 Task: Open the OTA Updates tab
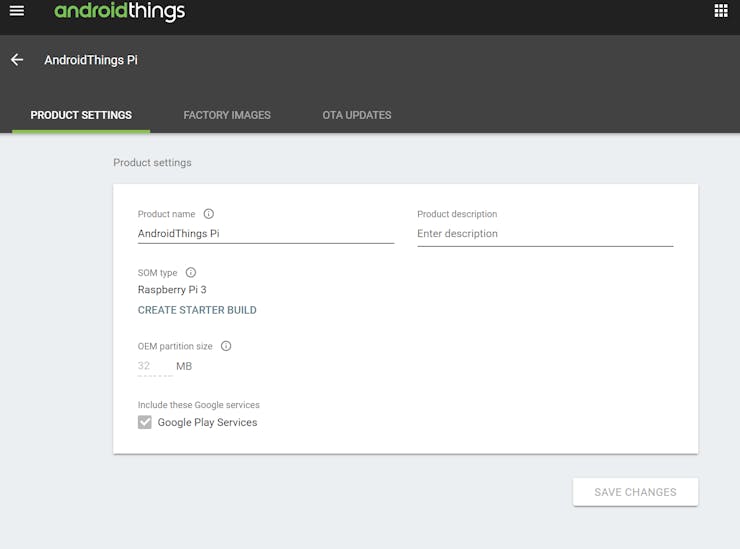pyautogui.click(x=357, y=115)
